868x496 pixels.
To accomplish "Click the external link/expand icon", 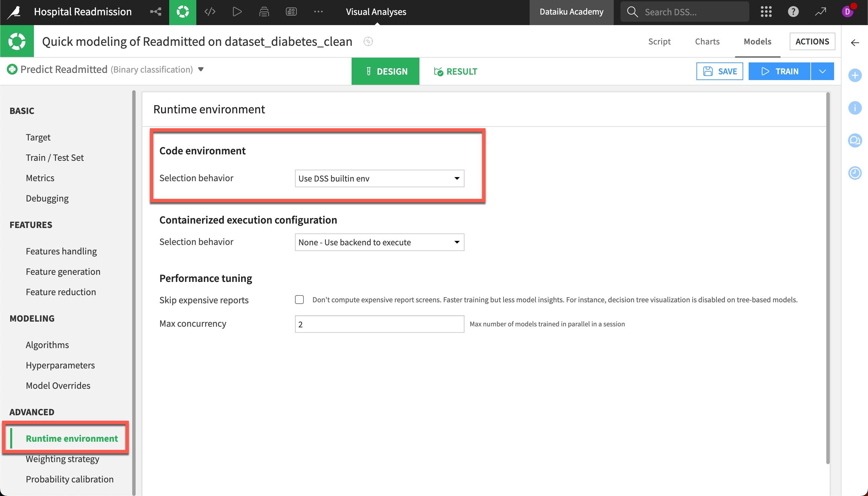I will 821,12.
